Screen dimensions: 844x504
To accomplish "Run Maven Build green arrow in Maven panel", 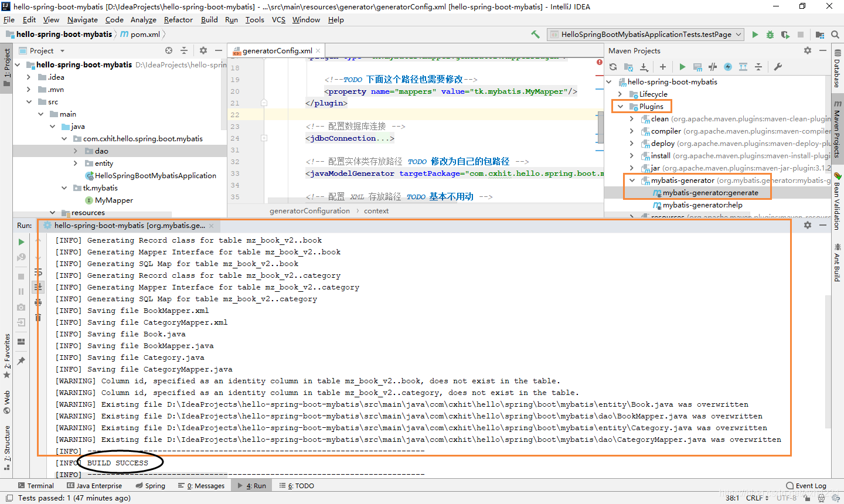I will click(x=682, y=67).
